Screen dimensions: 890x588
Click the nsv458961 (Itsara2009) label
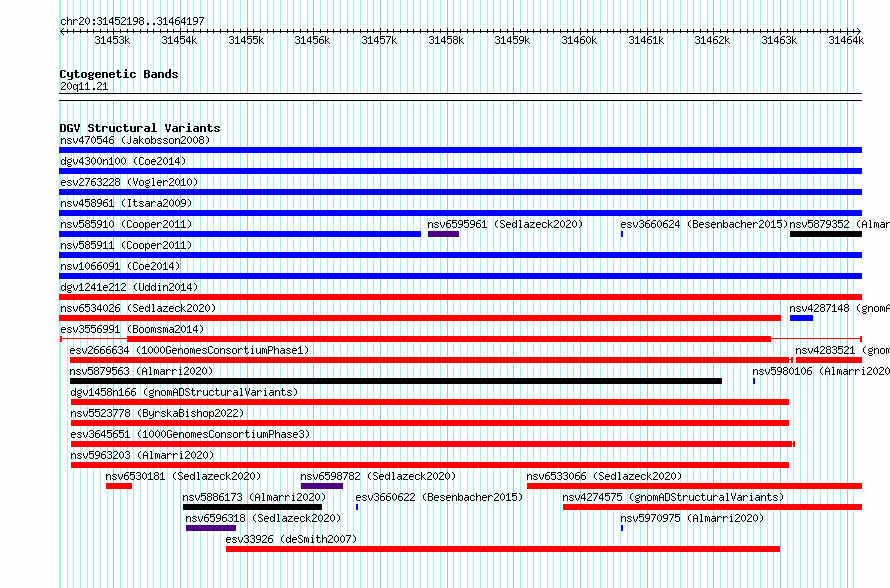[x=126, y=203]
